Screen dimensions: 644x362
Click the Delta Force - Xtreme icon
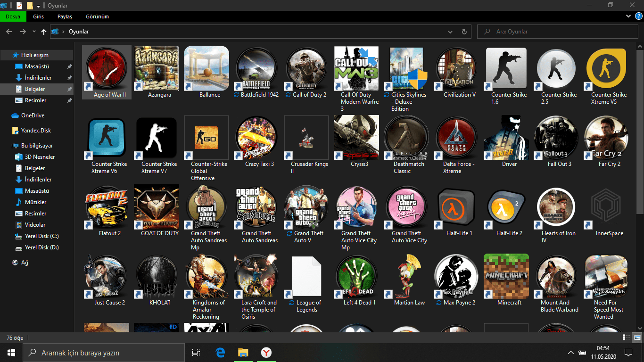tap(456, 138)
